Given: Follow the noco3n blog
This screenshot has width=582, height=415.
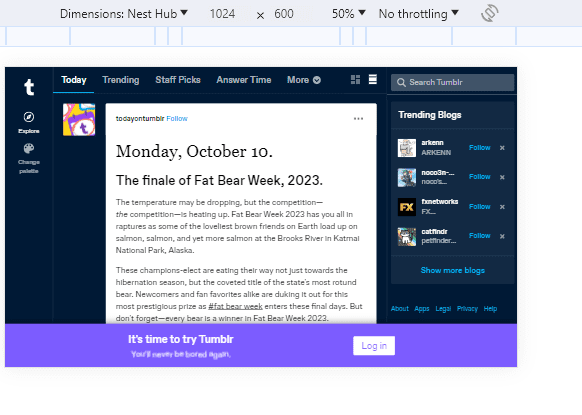Looking at the screenshot, I should point(480,177).
